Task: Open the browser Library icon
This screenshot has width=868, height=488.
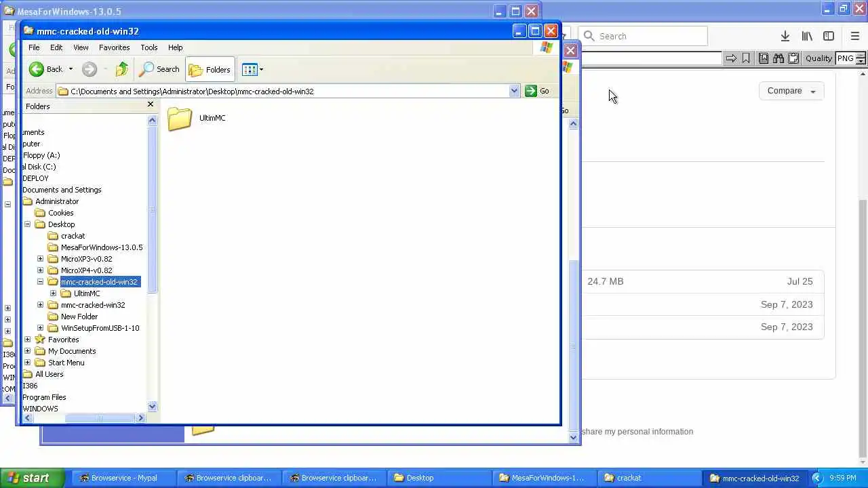Action: [807, 36]
